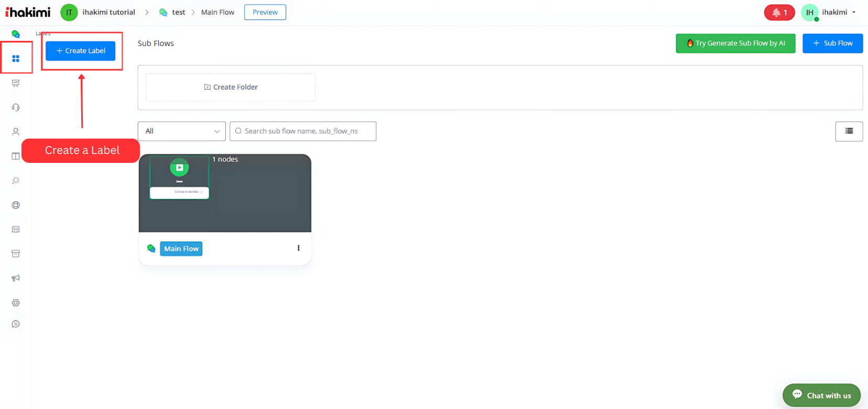Open the settings gear icon in sidebar
This screenshot has height=409, width=868.
point(16,303)
